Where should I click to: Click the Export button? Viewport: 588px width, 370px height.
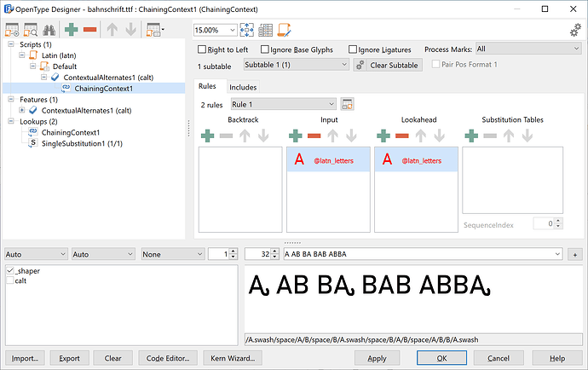(69, 358)
